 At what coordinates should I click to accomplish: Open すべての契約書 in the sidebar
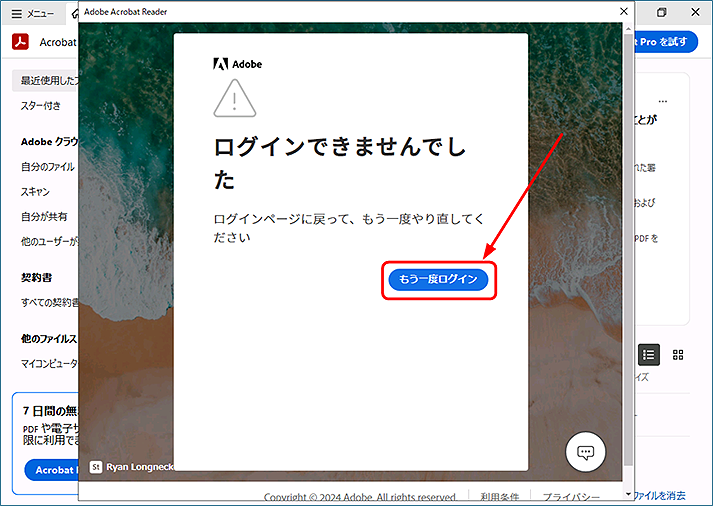click(x=50, y=302)
